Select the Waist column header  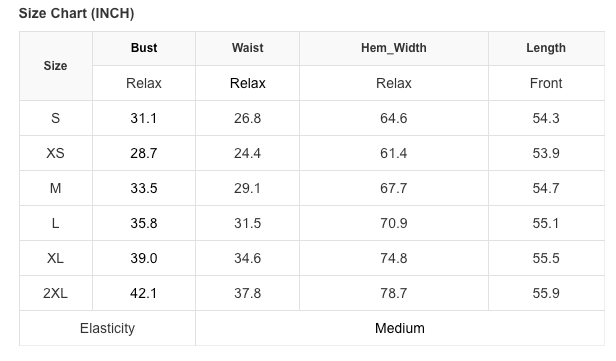tap(248, 48)
